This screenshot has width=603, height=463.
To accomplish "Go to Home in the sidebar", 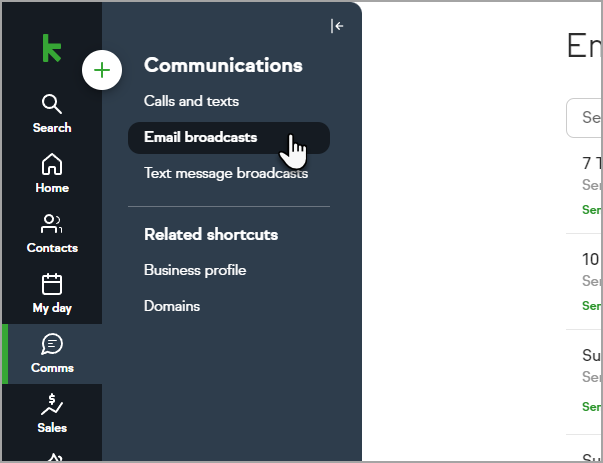I will pyautogui.click(x=51, y=173).
